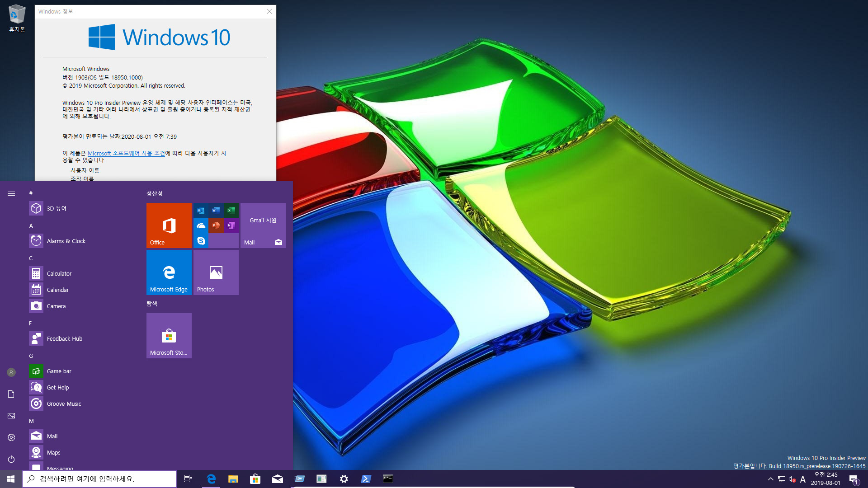Launch the Camera app
868x488 pixels.
pos(81,306)
